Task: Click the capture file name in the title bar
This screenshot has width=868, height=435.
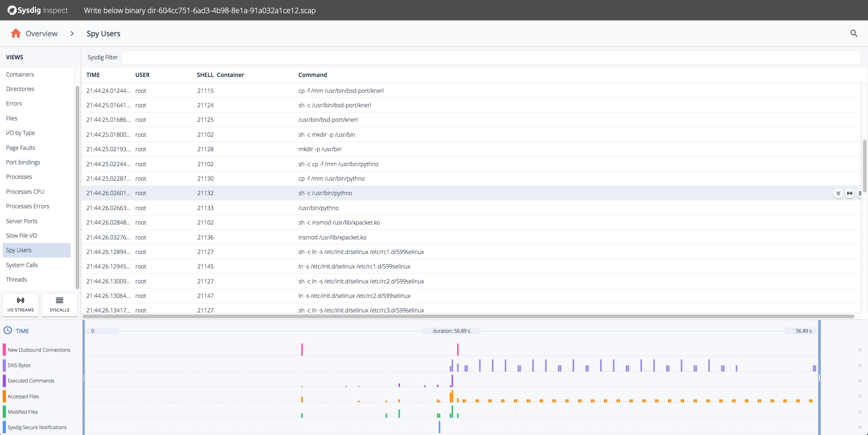Action: pyautogui.click(x=199, y=10)
